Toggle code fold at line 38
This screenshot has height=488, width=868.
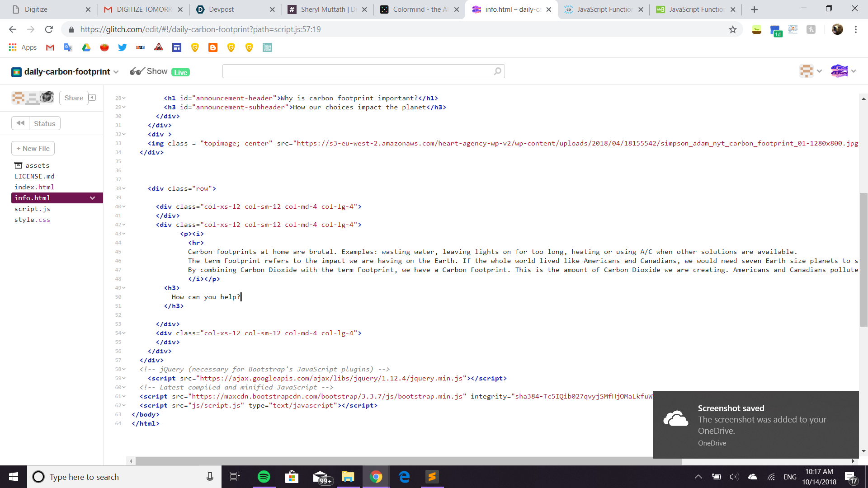[x=124, y=188]
